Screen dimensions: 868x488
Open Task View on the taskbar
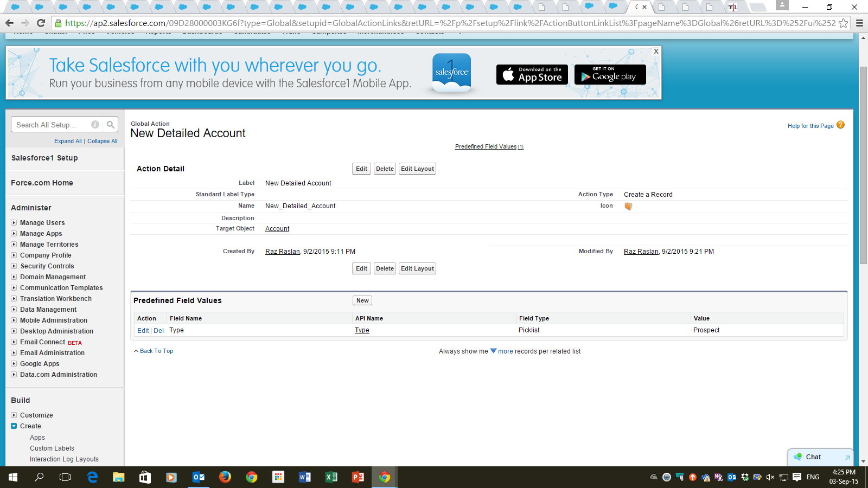pyautogui.click(x=65, y=477)
